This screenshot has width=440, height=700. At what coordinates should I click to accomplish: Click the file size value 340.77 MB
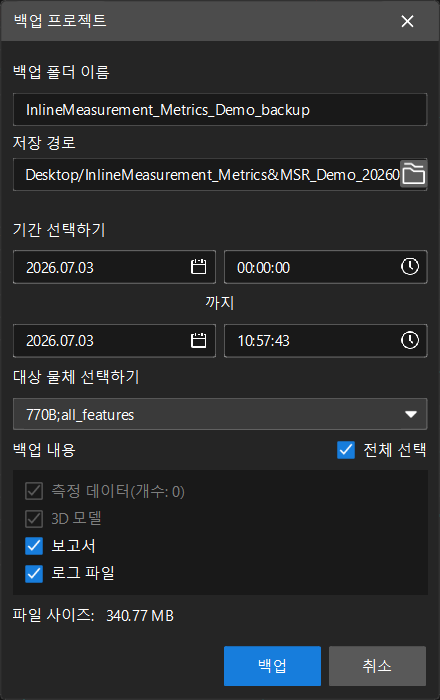point(140,616)
